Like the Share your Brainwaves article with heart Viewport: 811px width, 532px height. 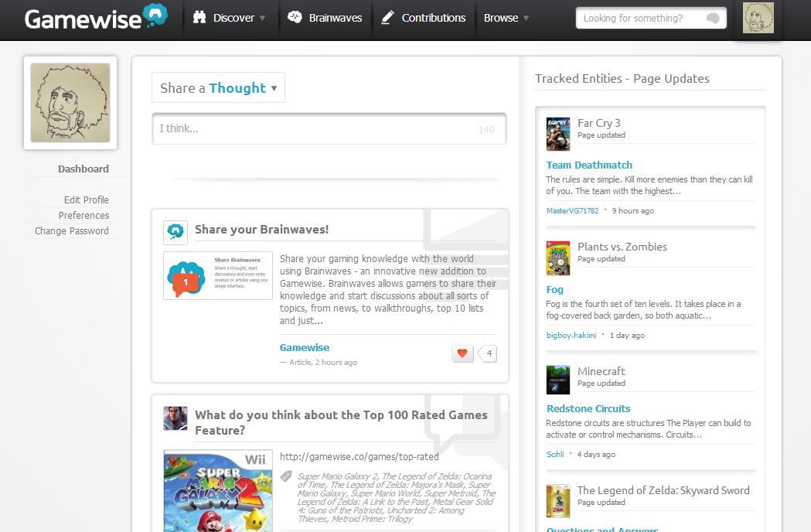coord(462,353)
